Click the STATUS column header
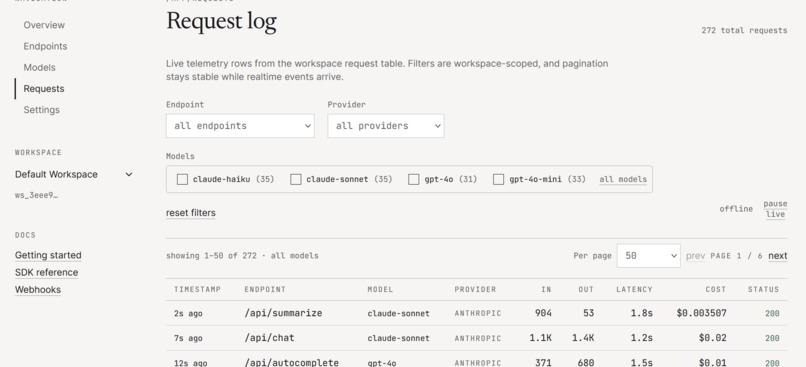 763,289
